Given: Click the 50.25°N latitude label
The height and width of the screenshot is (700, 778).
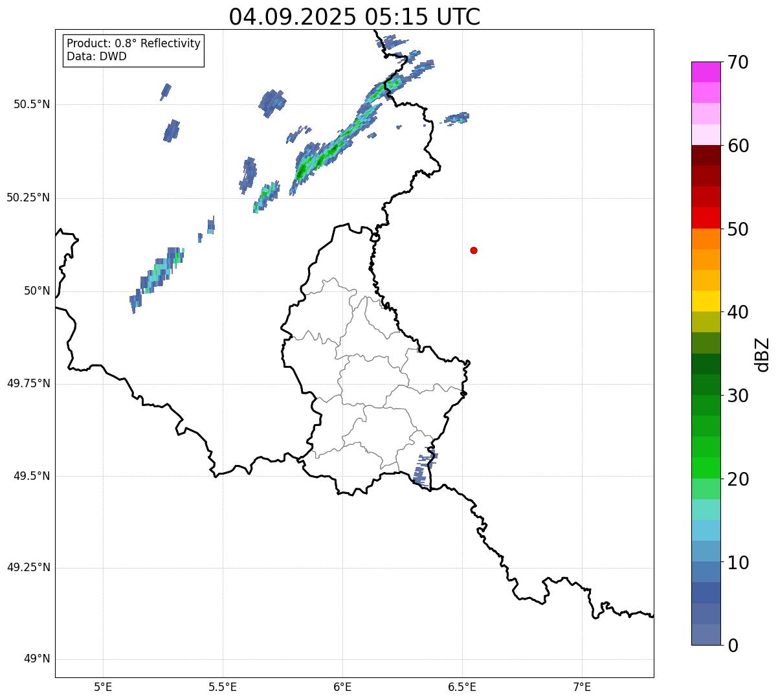Looking at the screenshot, I should click(x=28, y=198).
